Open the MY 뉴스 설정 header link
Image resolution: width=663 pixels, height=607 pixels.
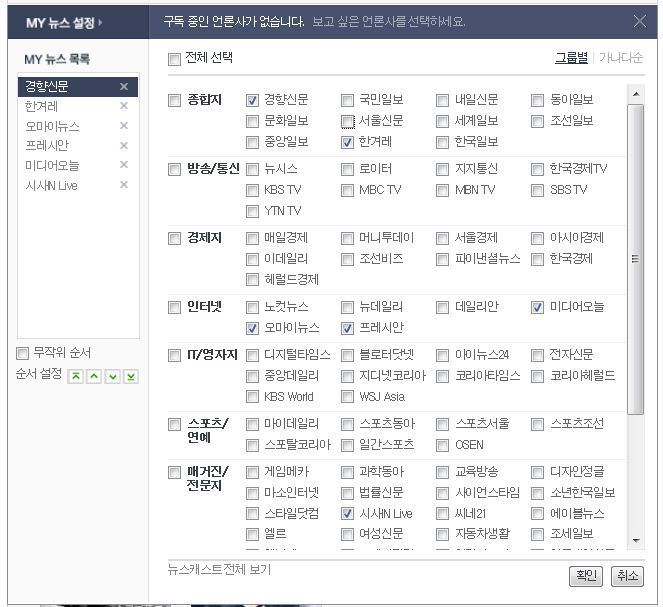click(63, 22)
